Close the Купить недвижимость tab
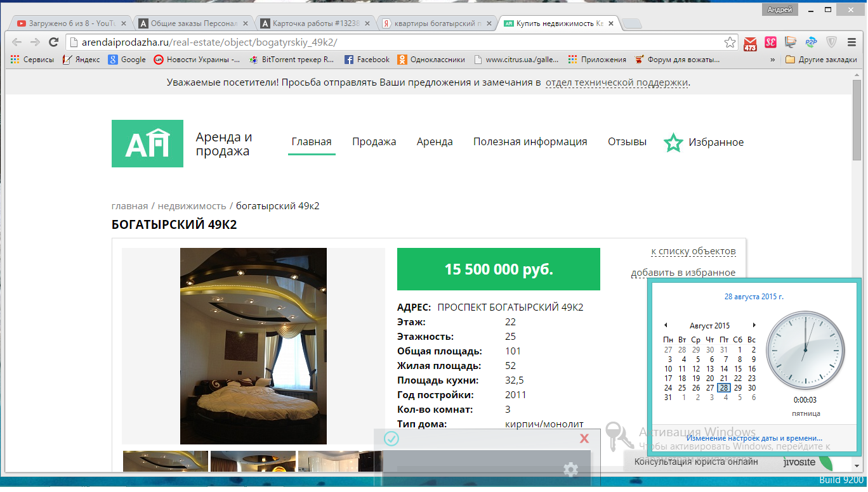The height and width of the screenshot is (492, 868). [612, 23]
